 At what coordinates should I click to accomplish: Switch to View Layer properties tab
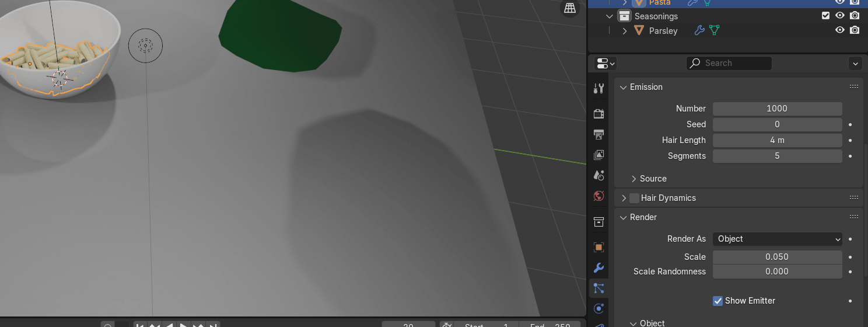click(x=598, y=155)
